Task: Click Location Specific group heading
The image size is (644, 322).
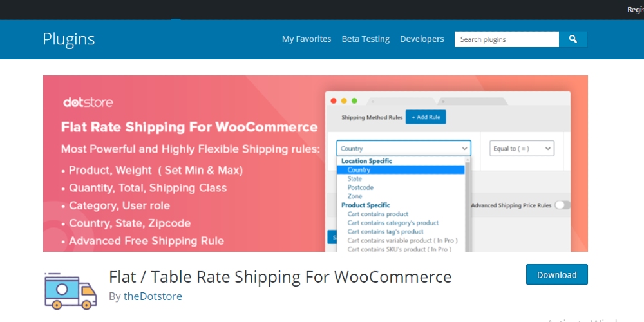Action: click(366, 161)
